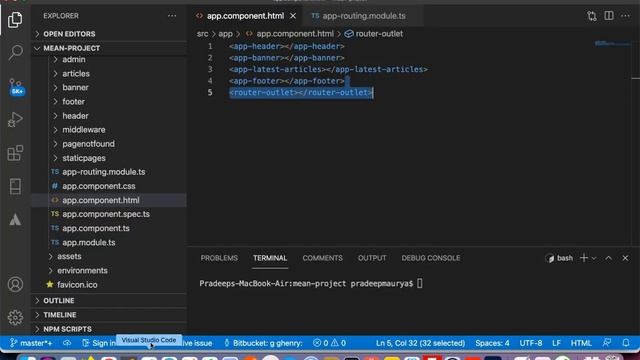Close the terminal panel

[x=625, y=258]
